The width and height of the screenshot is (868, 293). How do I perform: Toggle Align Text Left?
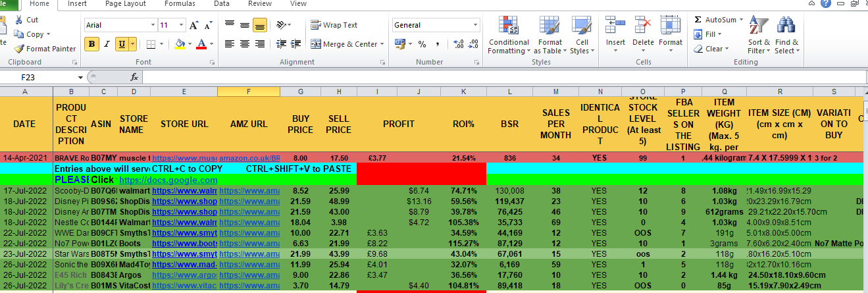click(230, 44)
